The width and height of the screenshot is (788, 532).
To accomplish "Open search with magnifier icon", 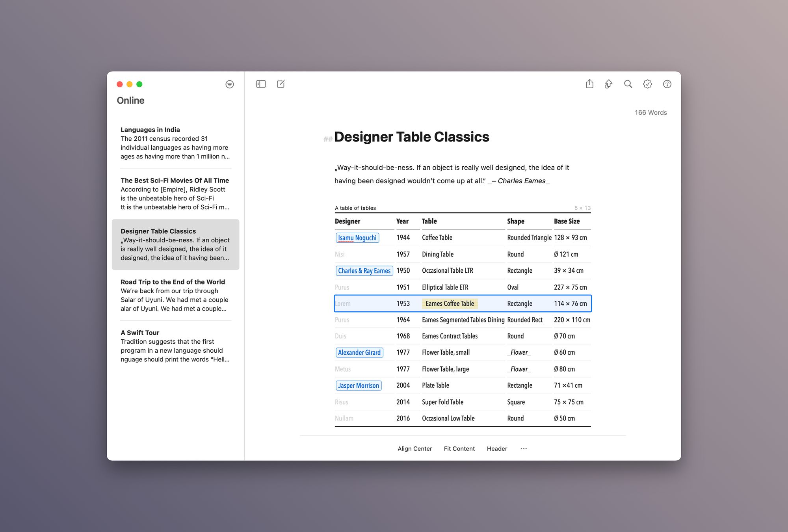I will pyautogui.click(x=628, y=84).
